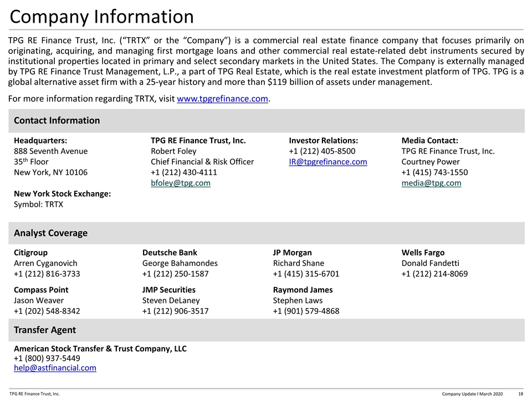Select phone number +1 (212) 405-8500
This screenshot has width=532, height=399.
(322, 151)
